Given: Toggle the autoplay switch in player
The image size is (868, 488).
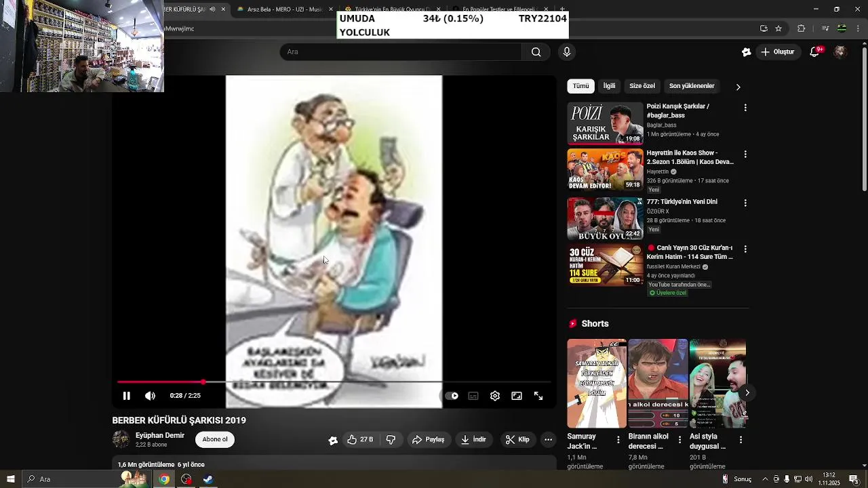Looking at the screenshot, I should [x=452, y=396].
